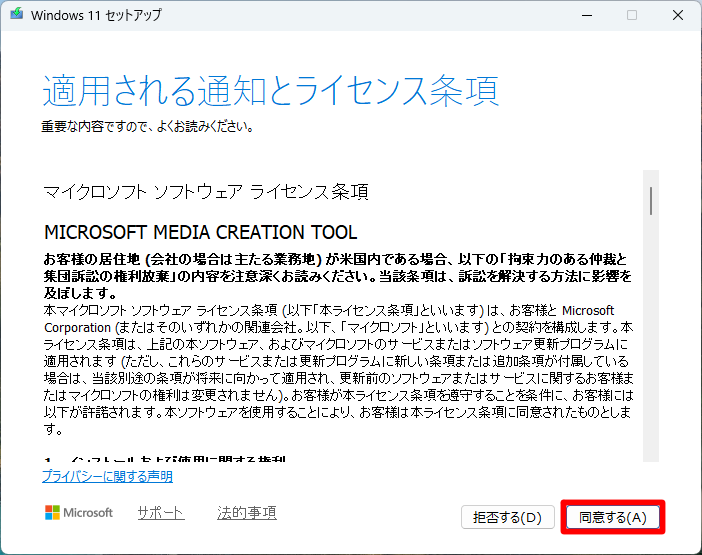Open the サポート link
The image size is (702, 555).
point(161,512)
